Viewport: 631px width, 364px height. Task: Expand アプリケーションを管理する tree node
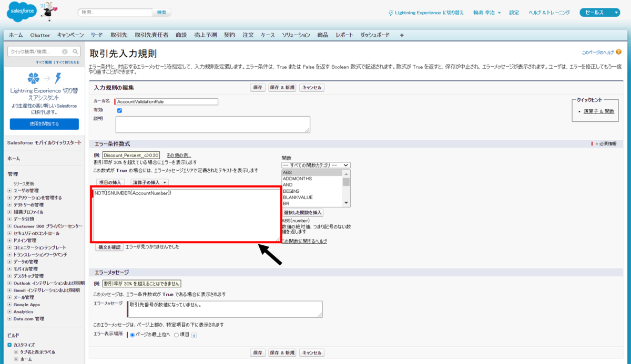point(9,197)
